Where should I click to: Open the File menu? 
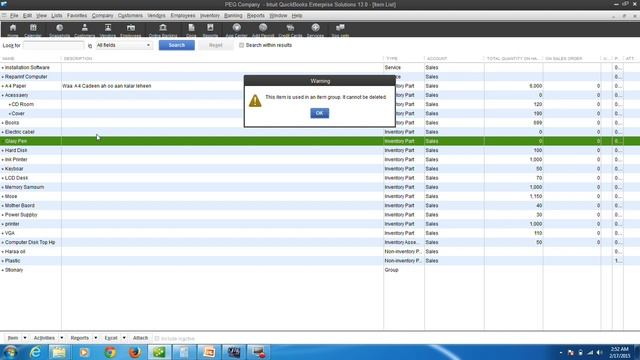coord(14,16)
